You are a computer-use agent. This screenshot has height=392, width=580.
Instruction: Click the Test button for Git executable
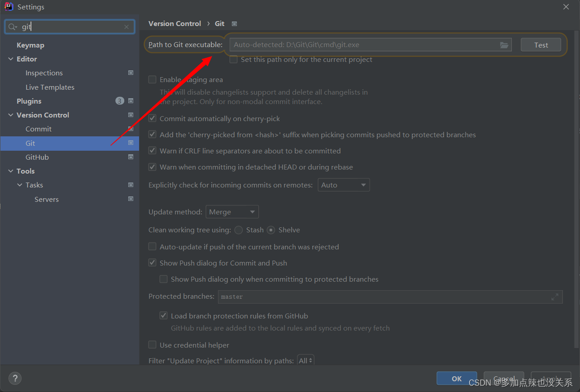[x=541, y=45]
